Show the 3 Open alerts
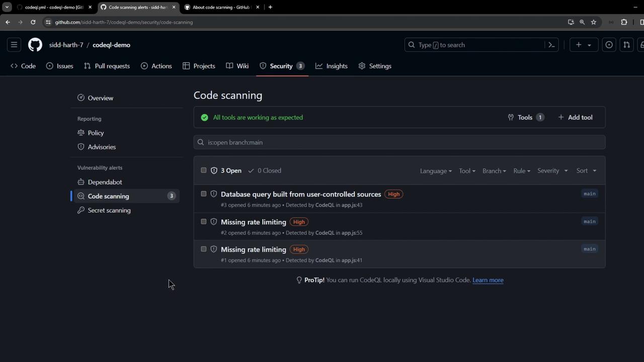 point(226,170)
